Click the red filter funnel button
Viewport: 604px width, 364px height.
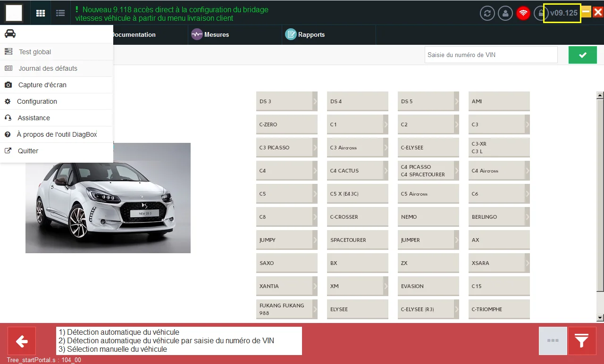point(582,341)
